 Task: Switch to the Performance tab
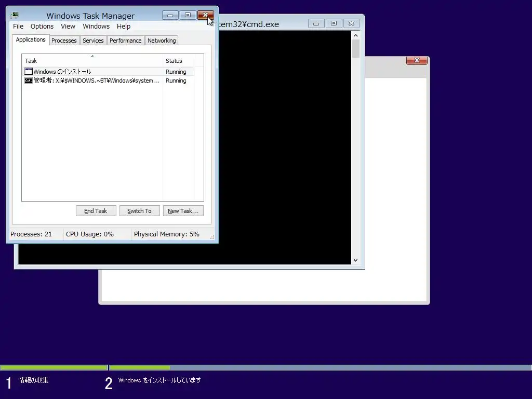coord(125,41)
